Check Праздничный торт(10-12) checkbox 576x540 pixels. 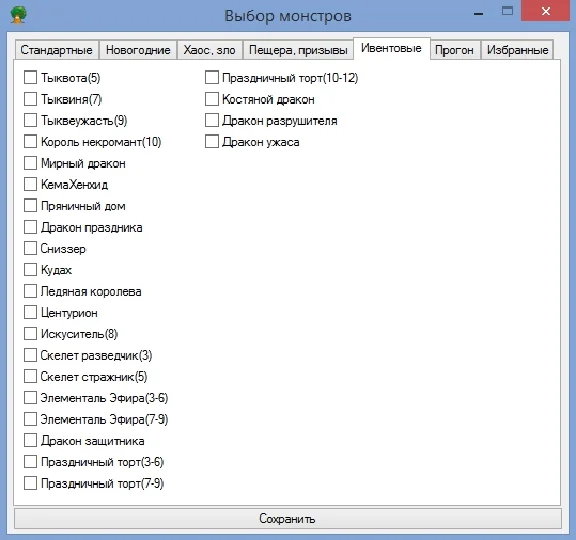(x=212, y=78)
